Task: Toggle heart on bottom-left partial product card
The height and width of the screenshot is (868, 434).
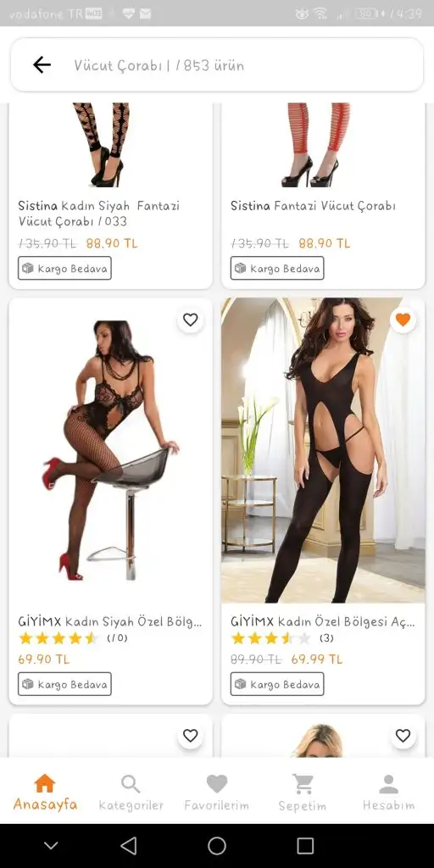Action: [191, 736]
